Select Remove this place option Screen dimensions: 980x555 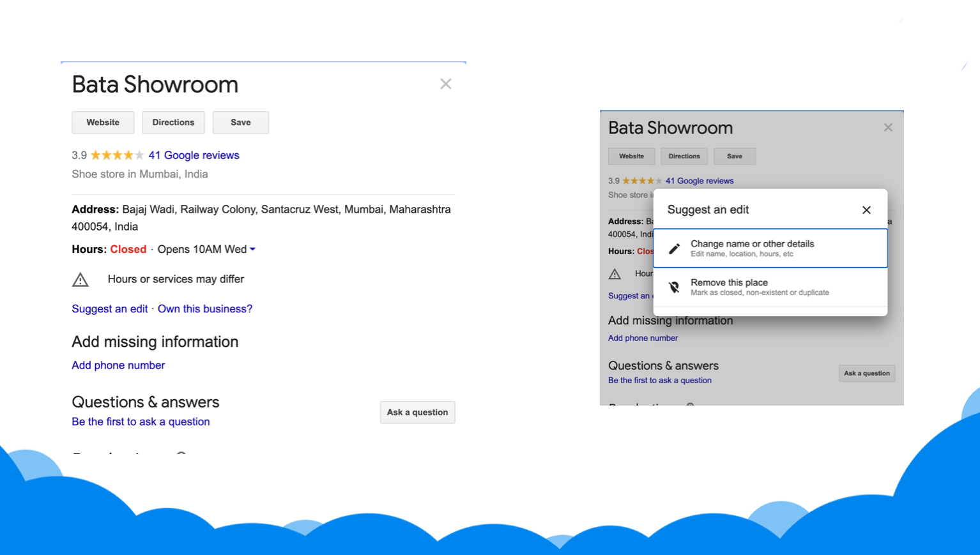[770, 287]
